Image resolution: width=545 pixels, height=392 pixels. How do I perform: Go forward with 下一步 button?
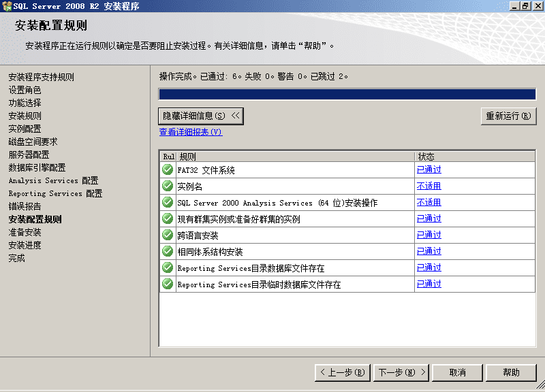coord(401,372)
